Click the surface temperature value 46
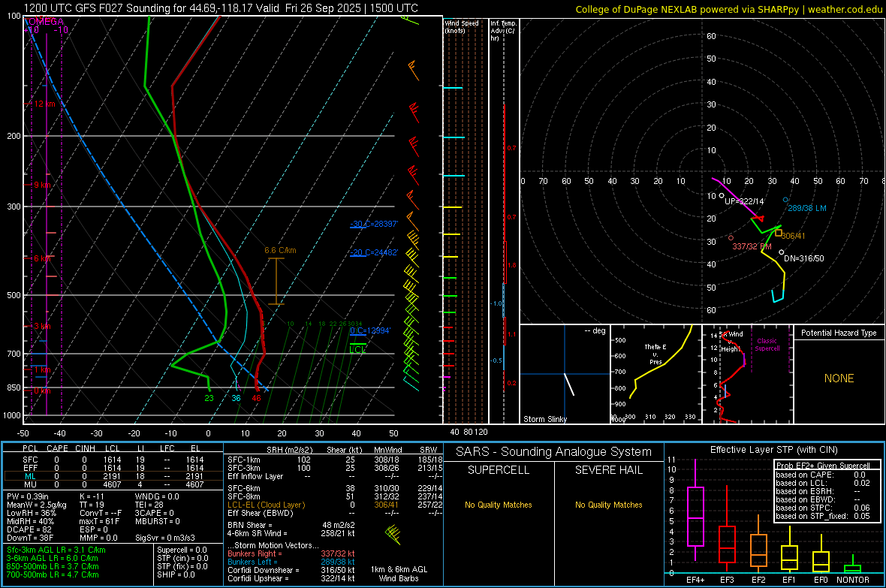The height and width of the screenshot is (588, 886). 257,398
